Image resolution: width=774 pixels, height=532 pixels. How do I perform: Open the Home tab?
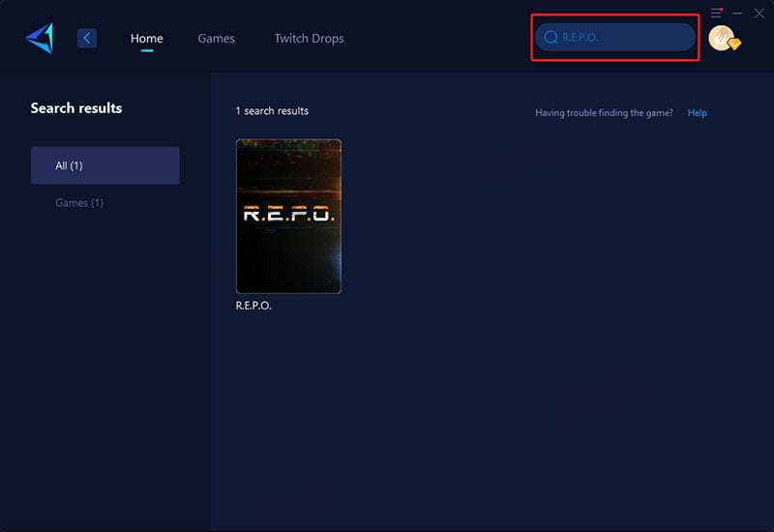tap(147, 39)
